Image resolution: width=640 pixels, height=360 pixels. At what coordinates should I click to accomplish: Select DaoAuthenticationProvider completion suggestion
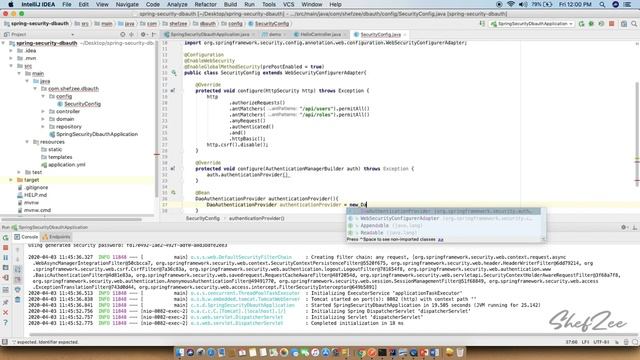point(443,211)
